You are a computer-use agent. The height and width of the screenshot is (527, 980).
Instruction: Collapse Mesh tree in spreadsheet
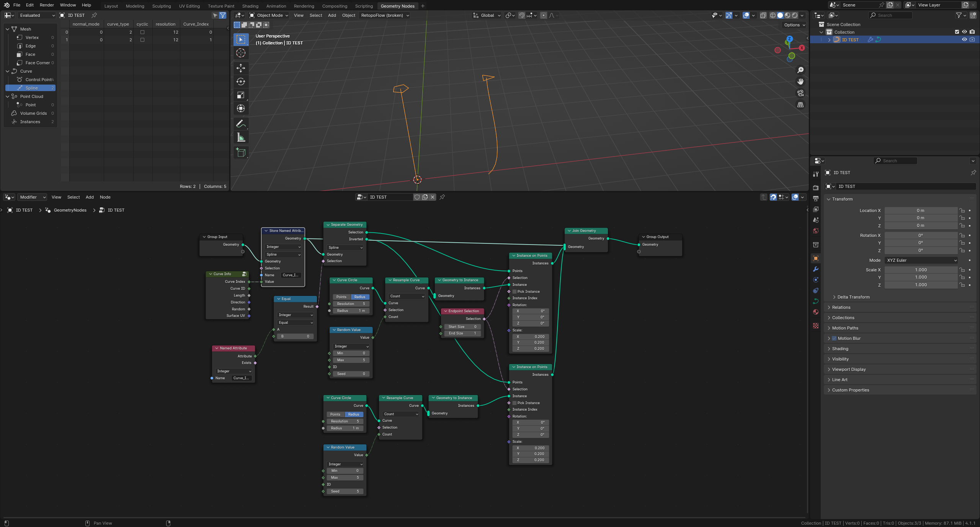(7, 29)
